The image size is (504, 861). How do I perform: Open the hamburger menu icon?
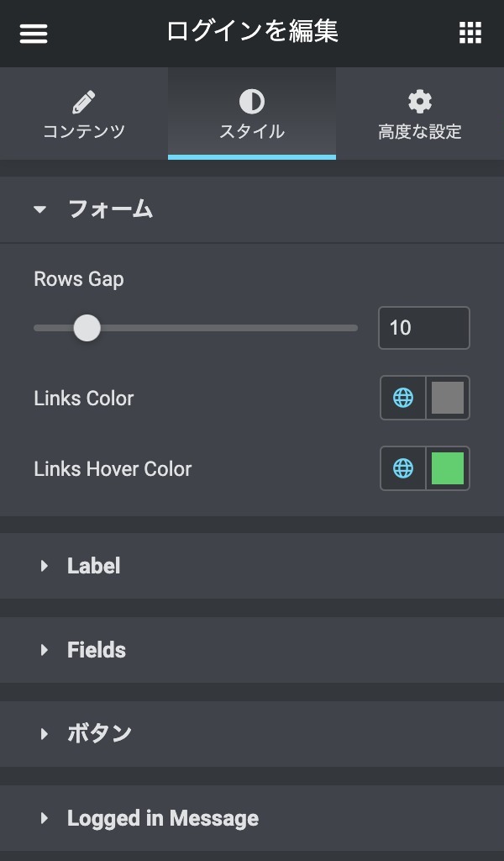point(34,34)
